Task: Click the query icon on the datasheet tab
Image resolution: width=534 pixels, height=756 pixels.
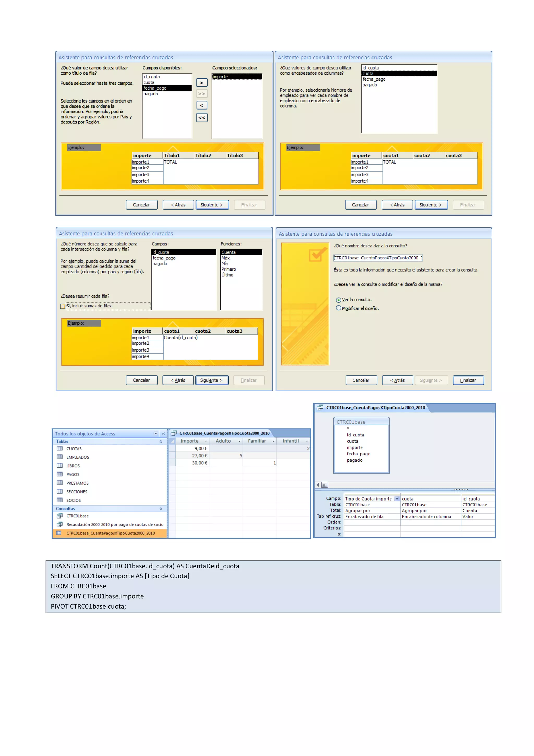Action: [174, 433]
